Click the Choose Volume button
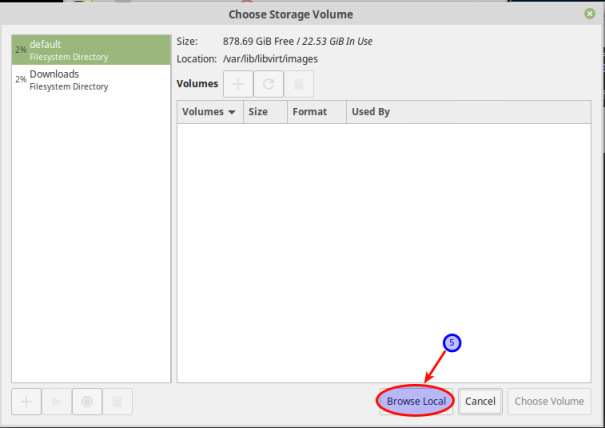 [x=549, y=401]
